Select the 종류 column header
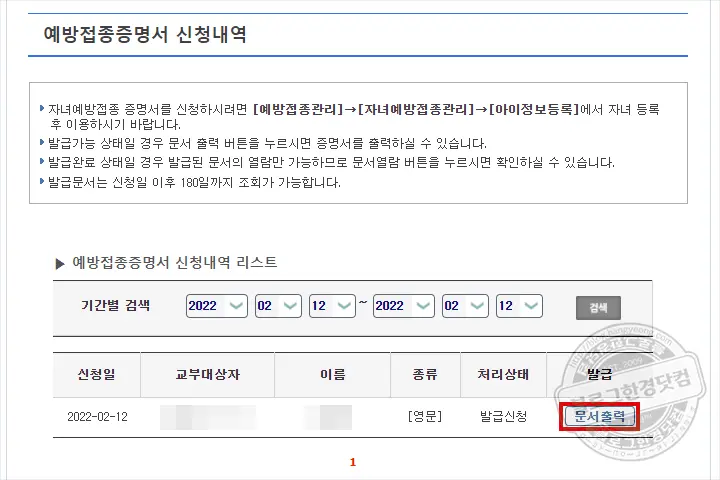This screenshot has height=480, width=720. [x=425, y=374]
